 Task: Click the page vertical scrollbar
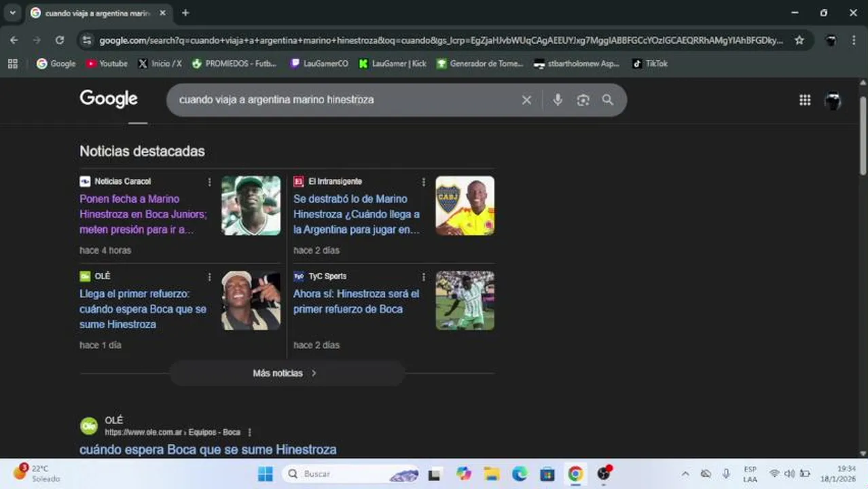coord(863,136)
